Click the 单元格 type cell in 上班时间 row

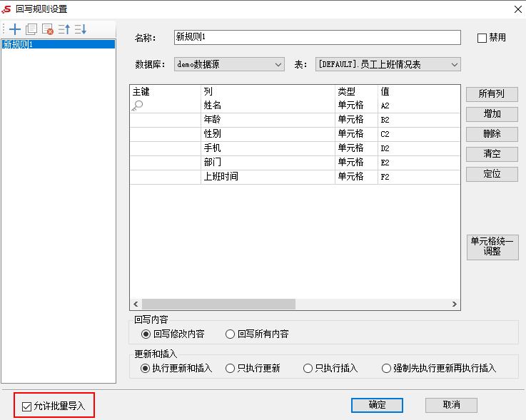pos(357,177)
